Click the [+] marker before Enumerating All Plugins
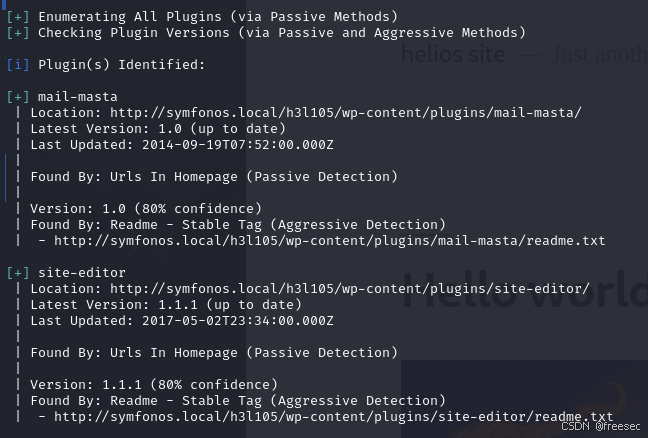The height and width of the screenshot is (438, 648). point(18,17)
